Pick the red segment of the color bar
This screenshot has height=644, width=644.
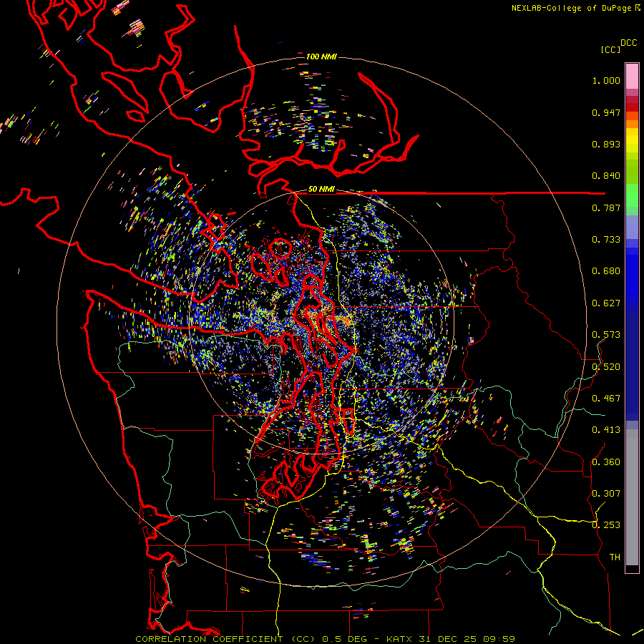pos(632,107)
